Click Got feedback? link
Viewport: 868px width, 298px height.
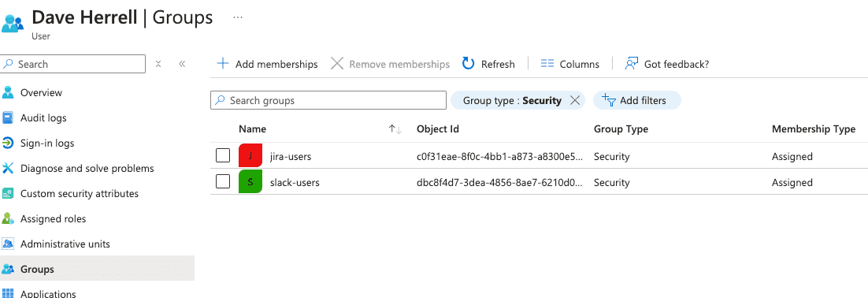[666, 65]
